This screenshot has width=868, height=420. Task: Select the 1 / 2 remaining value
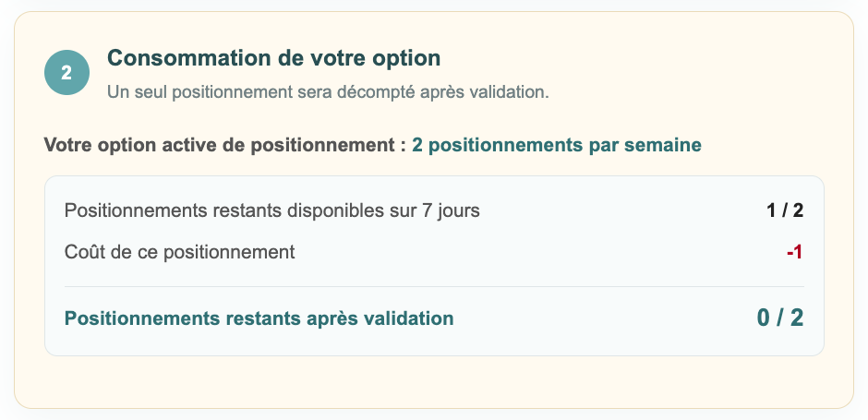click(785, 210)
